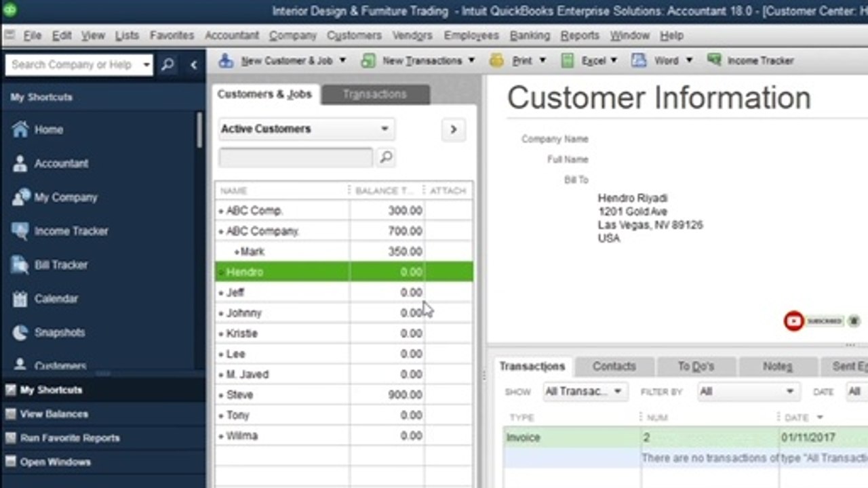Click the Word toolbar icon
This screenshot has width=868, height=488.
pyautogui.click(x=638, y=60)
